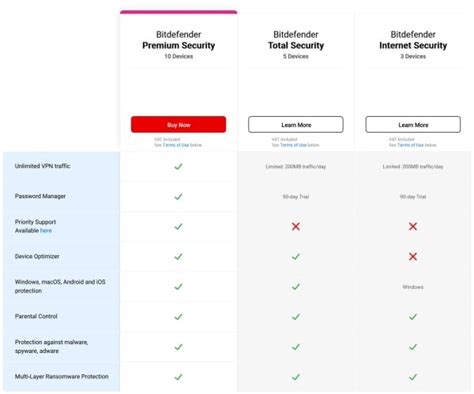Screen dimensions: 474x394
Task: Click red X for Internet Security Priority Support
Action: pyautogui.click(x=413, y=227)
